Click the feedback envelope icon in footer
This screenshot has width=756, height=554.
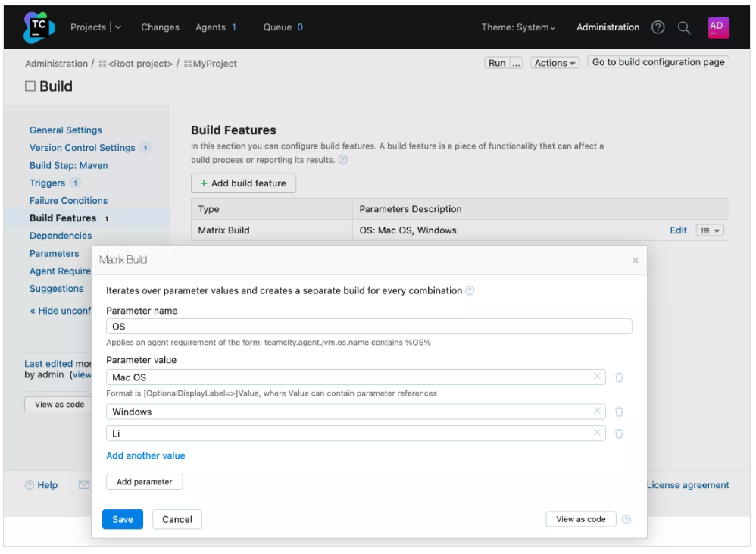tap(84, 484)
